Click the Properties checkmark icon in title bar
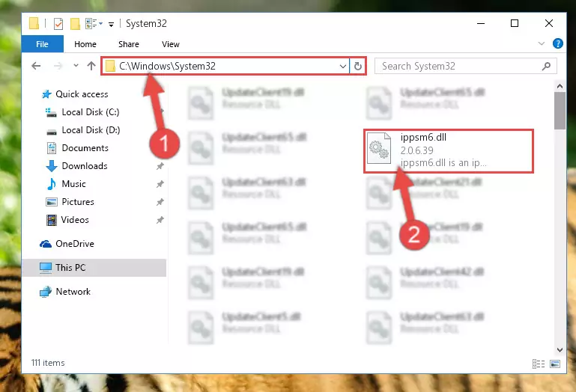The height and width of the screenshot is (392, 576). pos(58,24)
